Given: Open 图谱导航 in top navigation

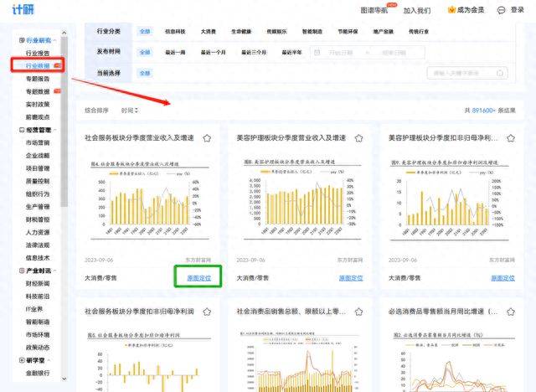Looking at the screenshot, I should pyautogui.click(x=374, y=10).
